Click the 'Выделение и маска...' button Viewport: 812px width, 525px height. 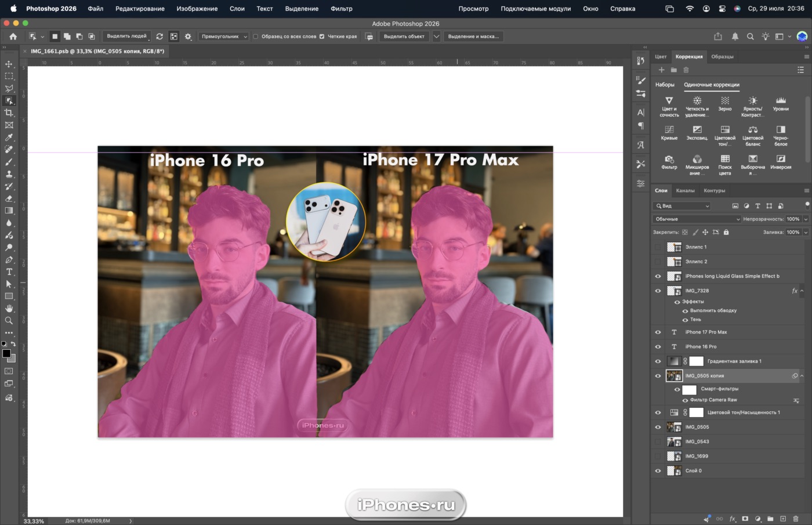pos(473,37)
